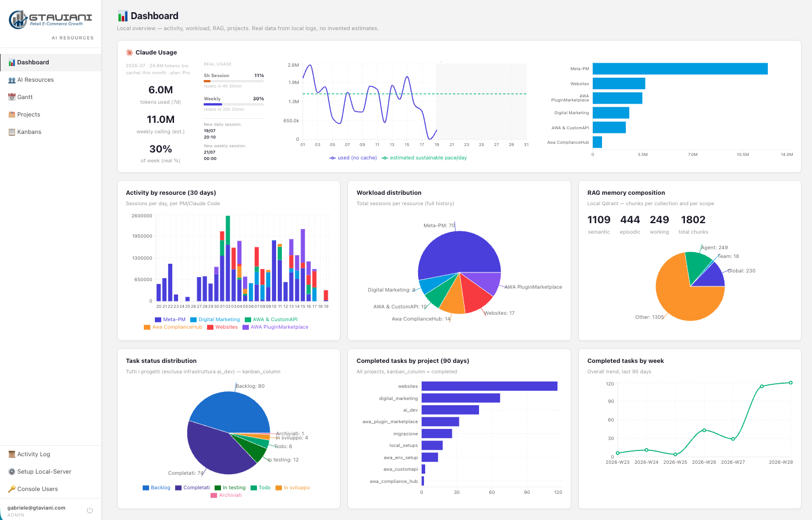Click 'RAG memory composition' heading

pyautogui.click(x=626, y=192)
